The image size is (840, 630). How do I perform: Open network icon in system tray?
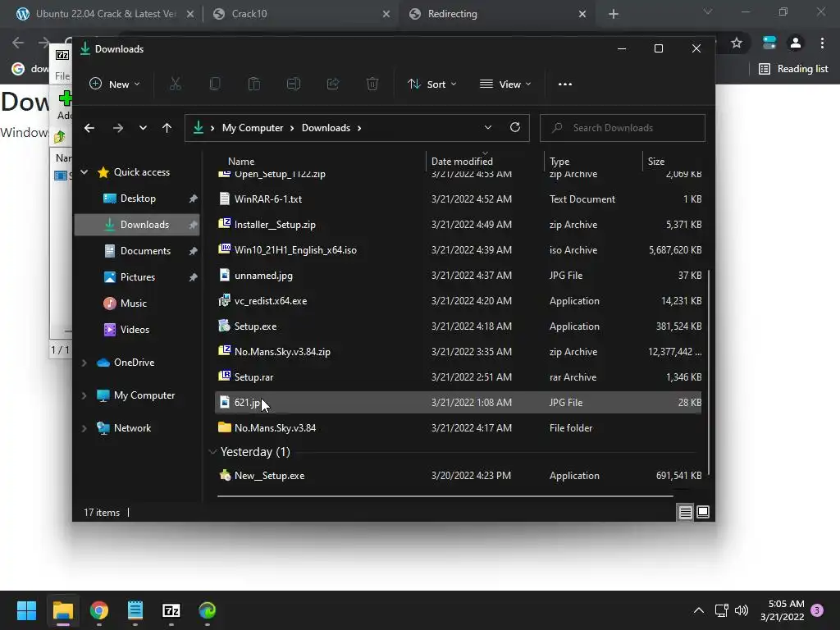[x=721, y=610]
